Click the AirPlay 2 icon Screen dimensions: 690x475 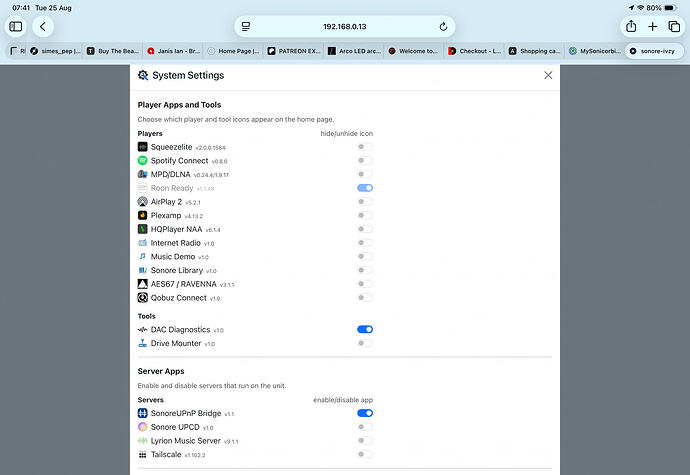pyautogui.click(x=143, y=202)
